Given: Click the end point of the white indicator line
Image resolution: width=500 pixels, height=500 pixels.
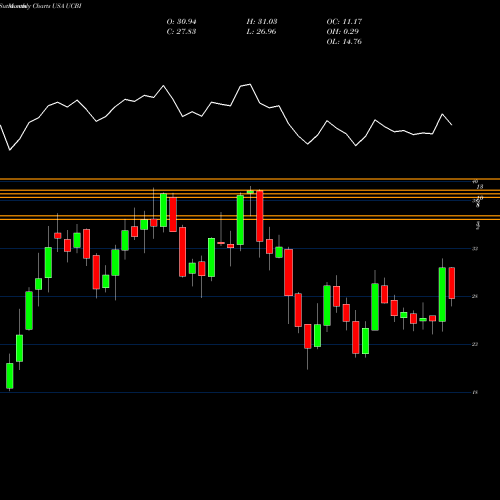Looking at the screenshot, I should pyautogui.click(x=452, y=125).
